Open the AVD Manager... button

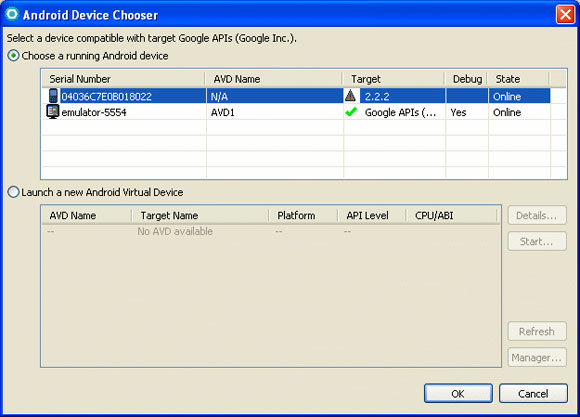click(537, 357)
